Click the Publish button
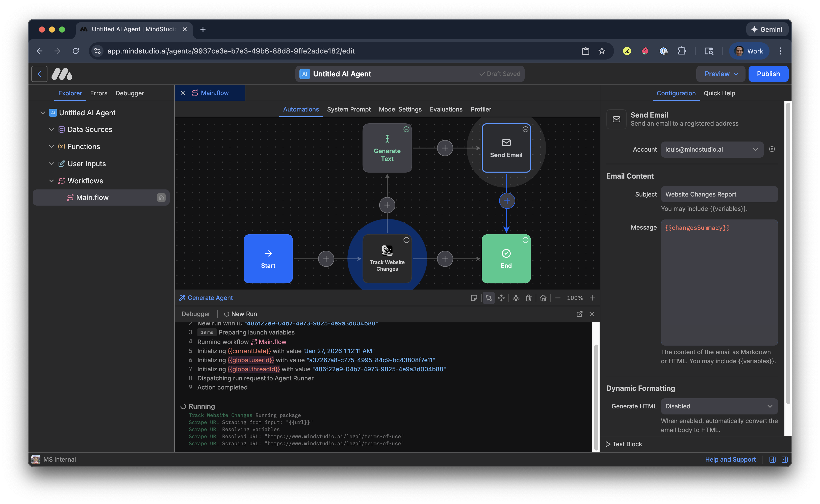 768,74
